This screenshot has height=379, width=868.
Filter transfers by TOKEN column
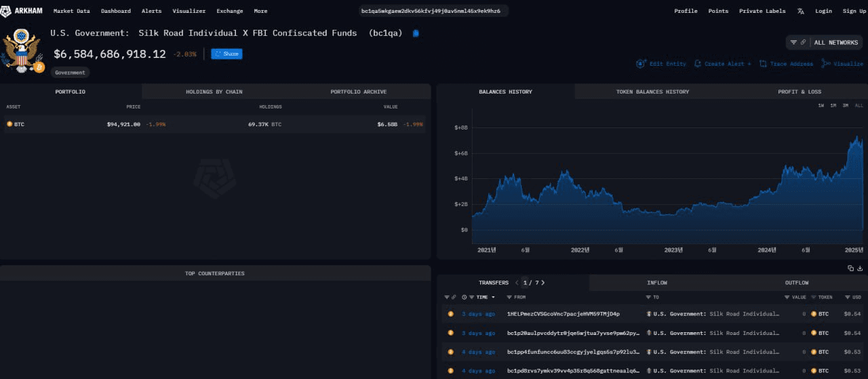(814, 297)
